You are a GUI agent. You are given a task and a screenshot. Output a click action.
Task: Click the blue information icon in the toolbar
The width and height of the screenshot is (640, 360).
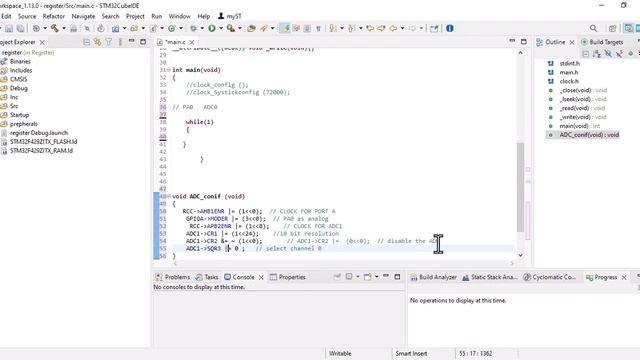450,28
